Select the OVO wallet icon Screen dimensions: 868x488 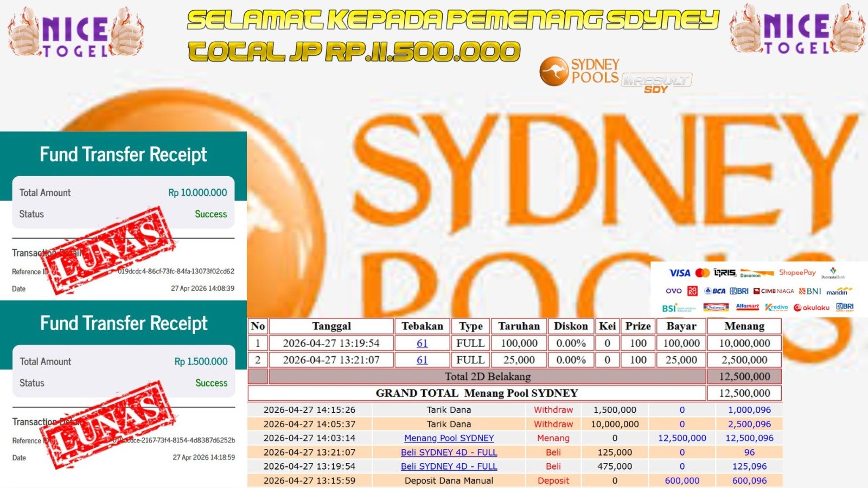click(673, 291)
